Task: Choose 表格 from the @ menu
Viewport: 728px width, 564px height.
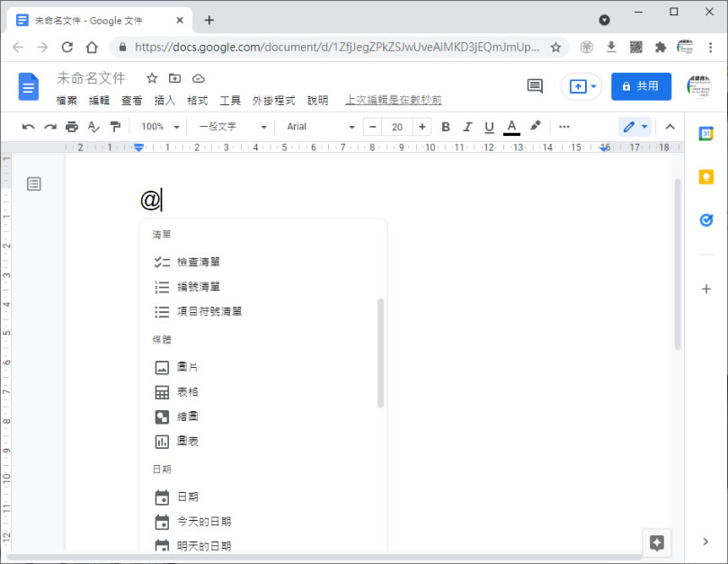Action: 188,392
